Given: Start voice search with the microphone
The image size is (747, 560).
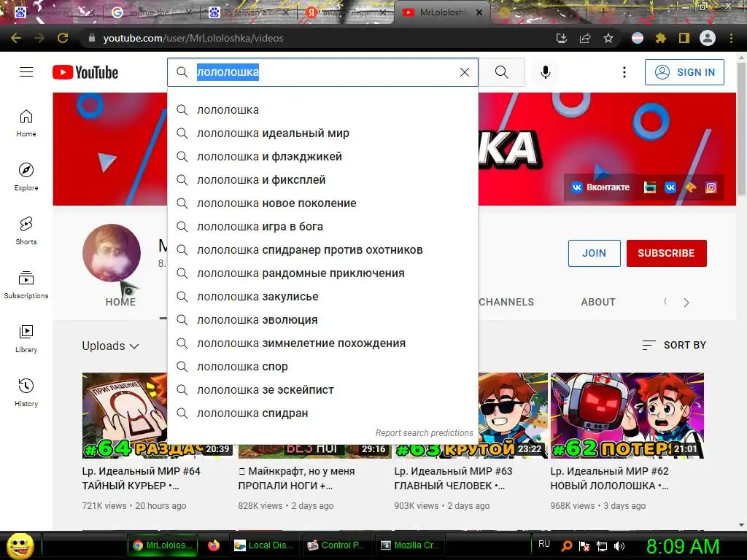Looking at the screenshot, I should (546, 72).
